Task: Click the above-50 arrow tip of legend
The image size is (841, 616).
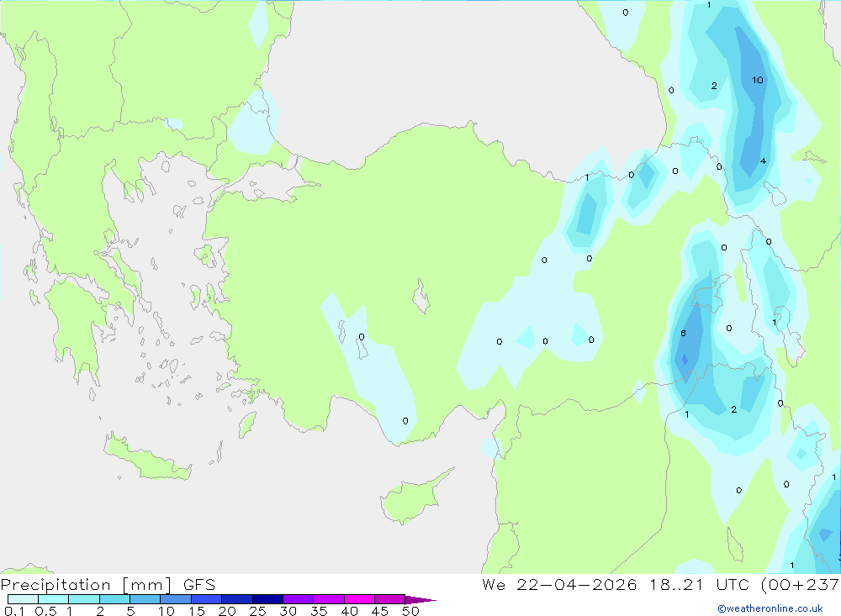Action: [x=420, y=600]
